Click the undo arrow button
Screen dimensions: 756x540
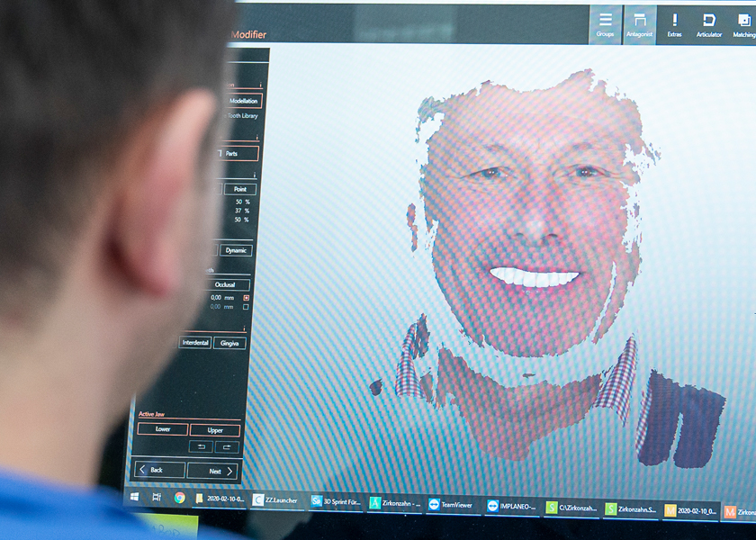[202, 446]
